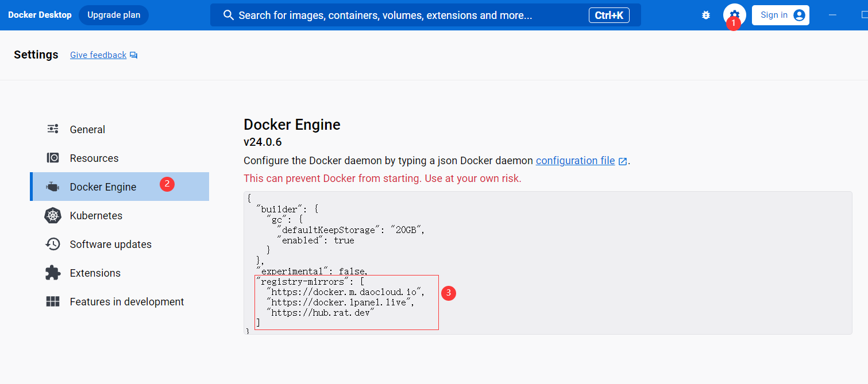Click the Extensions puzzle-piece icon
Viewport: 868px width, 384px height.
pos(53,273)
